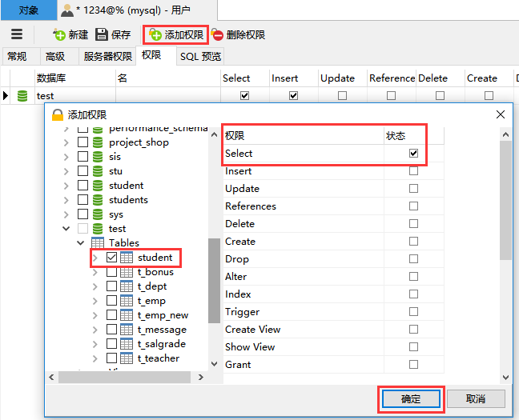Click the 删除权限 remove privilege icon
The width and height of the screenshot is (519, 420).
coord(217,34)
